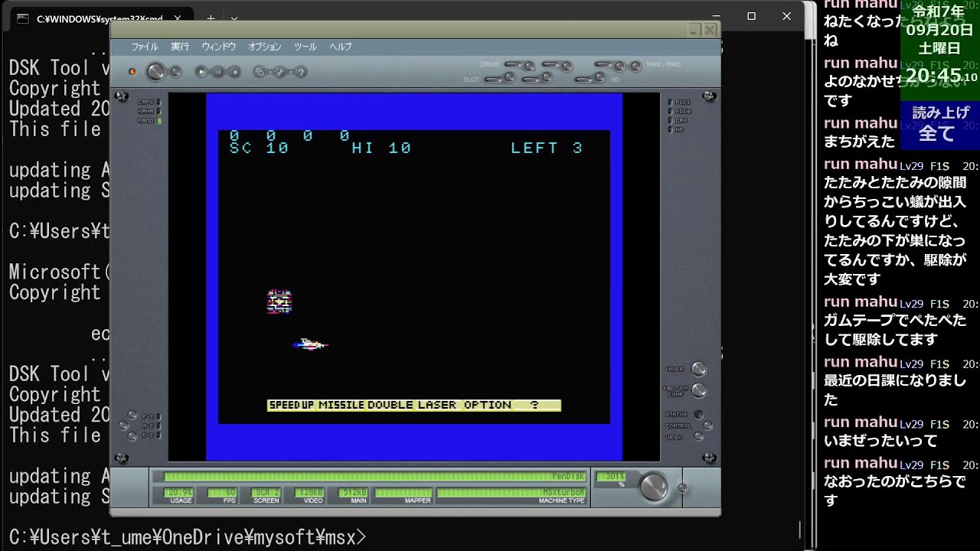Click the first DRIVE eject slot button

point(513,65)
